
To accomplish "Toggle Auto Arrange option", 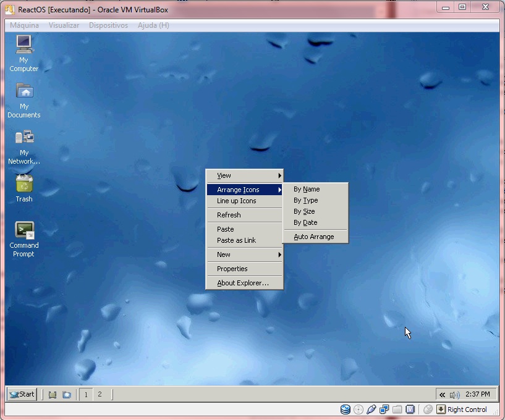I will pyautogui.click(x=316, y=237).
